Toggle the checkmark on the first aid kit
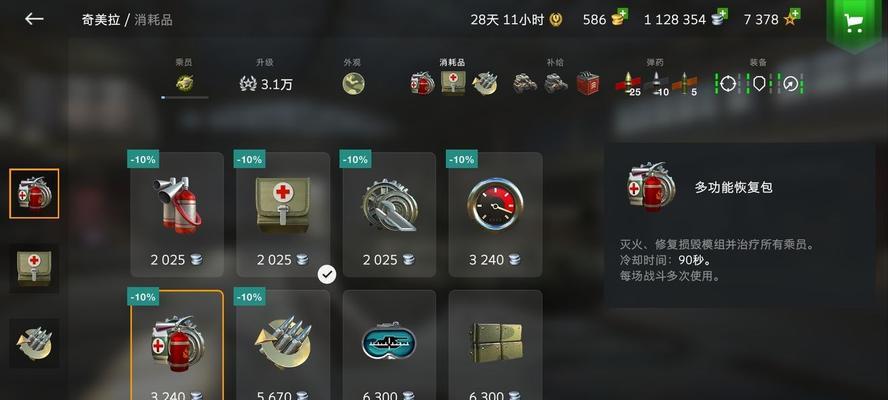The image size is (888, 400). [x=327, y=275]
